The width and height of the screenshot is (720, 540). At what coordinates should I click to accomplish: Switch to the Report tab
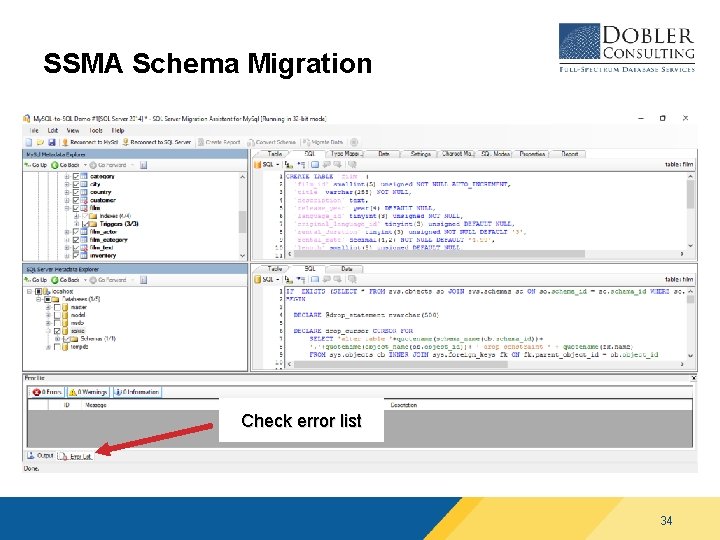click(569, 154)
